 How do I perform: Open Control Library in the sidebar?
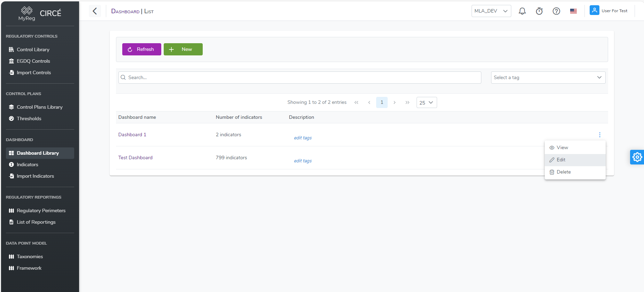(x=33, y=50)
